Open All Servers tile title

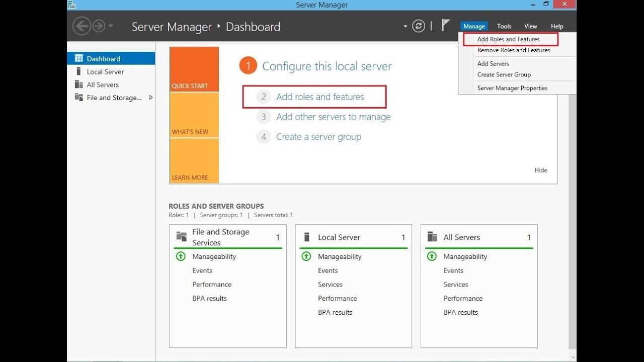tap(462, 237)
